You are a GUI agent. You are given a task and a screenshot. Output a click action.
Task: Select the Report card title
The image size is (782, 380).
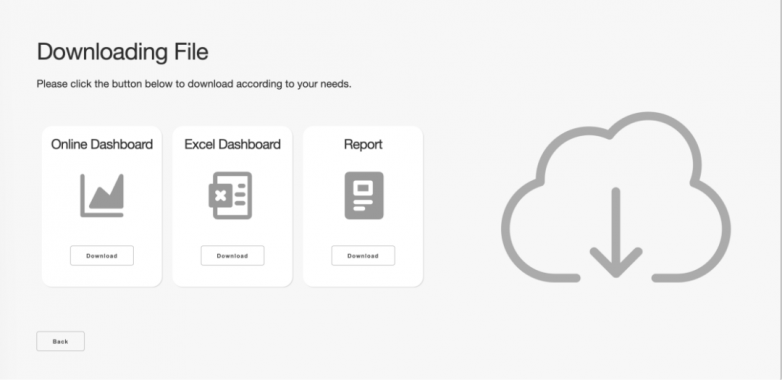coord(363,145)
